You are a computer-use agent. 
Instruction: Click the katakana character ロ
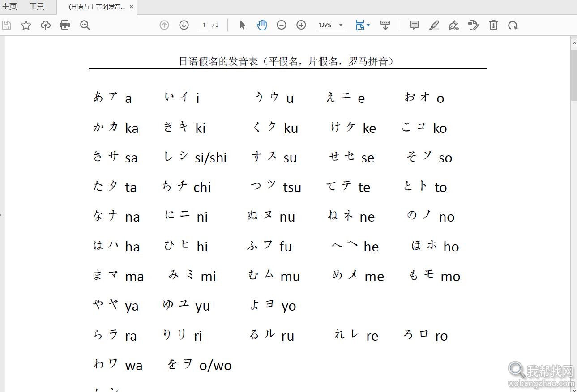click(x=424, y=334)
